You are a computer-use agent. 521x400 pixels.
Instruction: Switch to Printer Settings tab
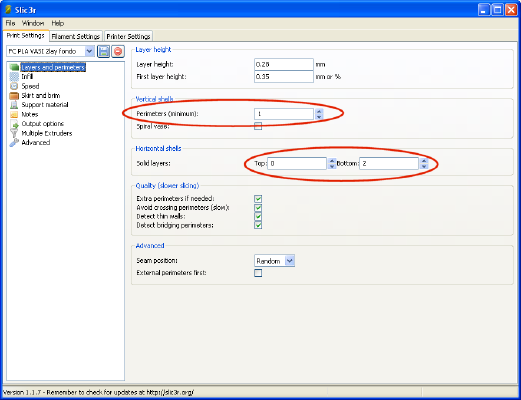128,36
